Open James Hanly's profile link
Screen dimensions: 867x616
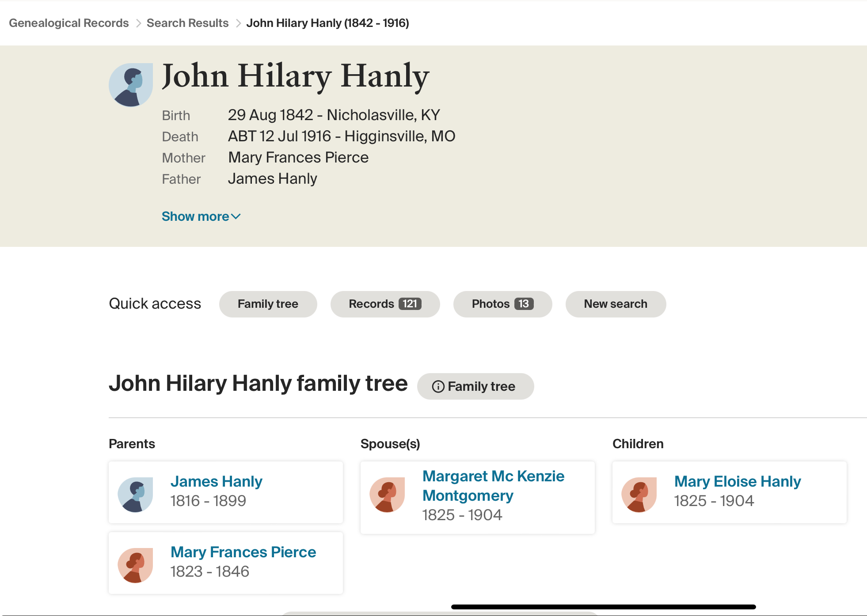(217, 481)
